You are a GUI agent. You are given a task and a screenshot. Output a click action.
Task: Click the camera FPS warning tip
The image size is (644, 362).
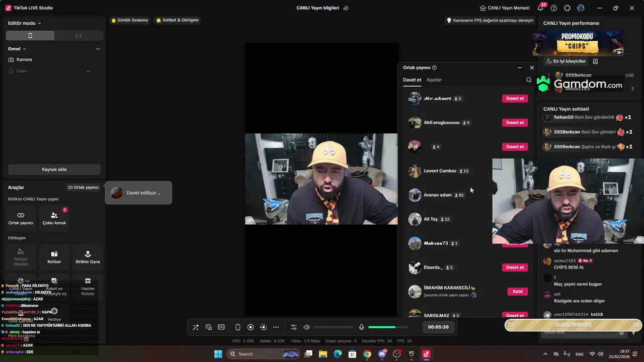click(490, 21)
